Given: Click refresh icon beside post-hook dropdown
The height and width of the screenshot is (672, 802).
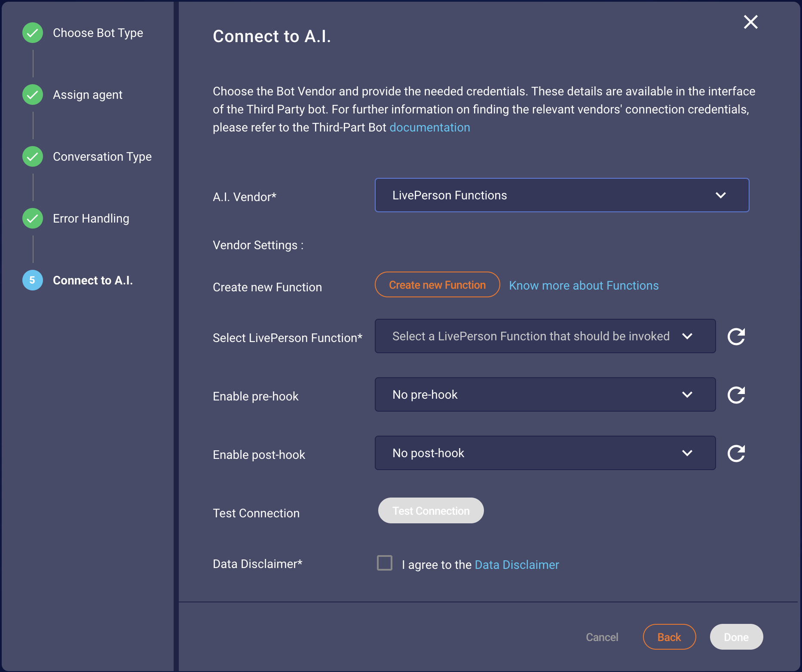Looking at the screenshot, I should click(x=736, y=453).
